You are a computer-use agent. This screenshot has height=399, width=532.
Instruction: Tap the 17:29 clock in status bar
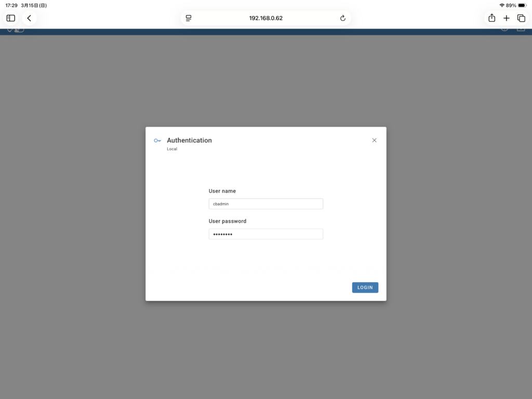tap(11, 5)
